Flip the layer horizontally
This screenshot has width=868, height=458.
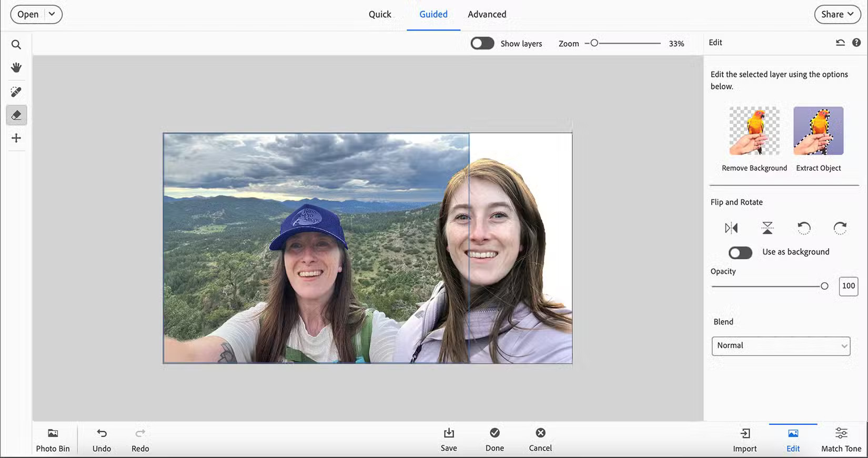[731, 228]
